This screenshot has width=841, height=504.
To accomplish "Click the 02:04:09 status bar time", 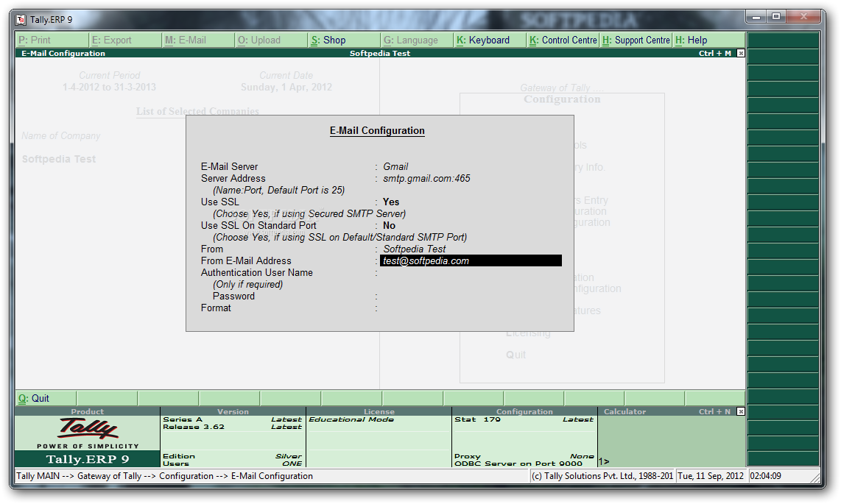I will tap(765, 475).
